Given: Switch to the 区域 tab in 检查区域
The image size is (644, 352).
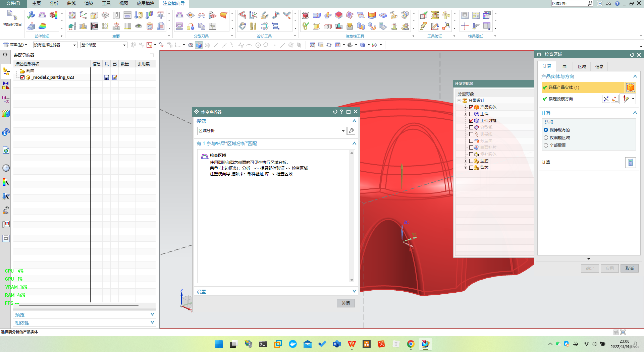Looking at the screenshot, I should (x=582, y=67).
